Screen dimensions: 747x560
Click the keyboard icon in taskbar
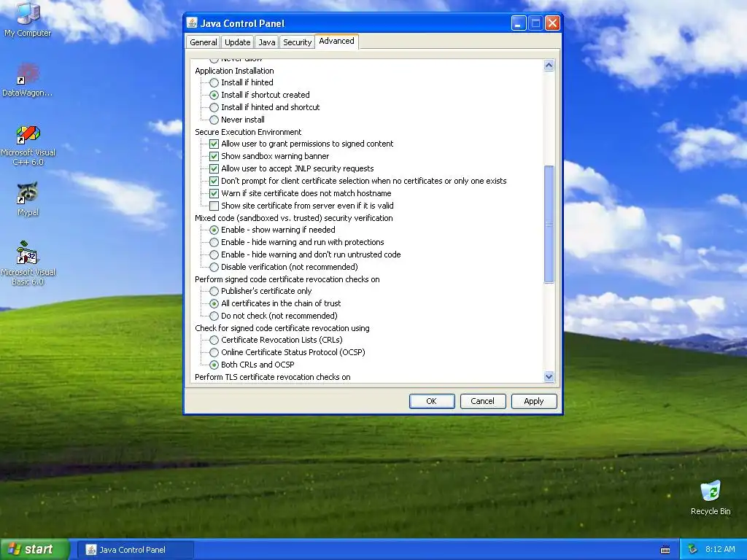coord(665,550)
